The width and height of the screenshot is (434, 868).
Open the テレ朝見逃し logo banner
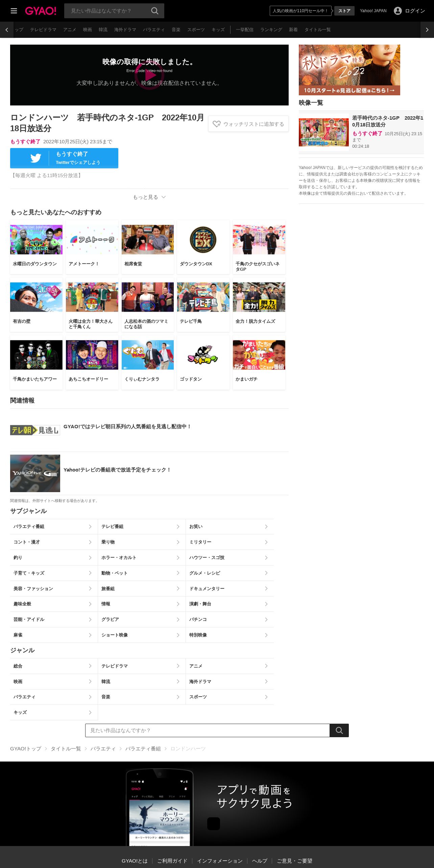click(x=35, y=430)
